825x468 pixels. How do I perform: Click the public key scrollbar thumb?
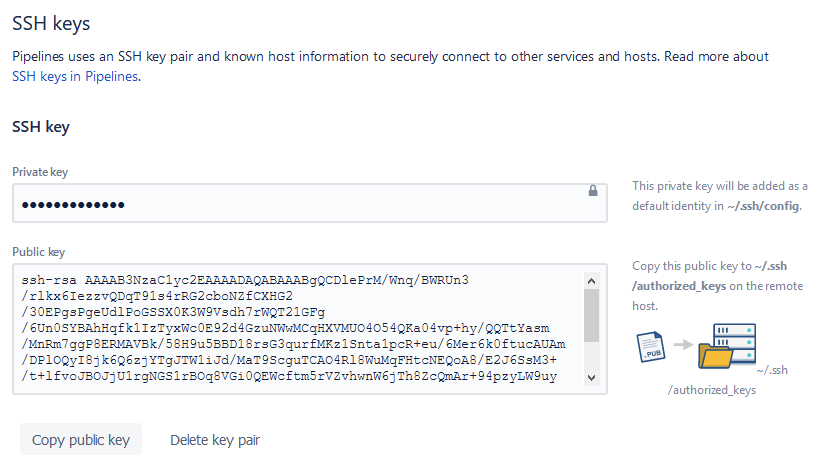[x=591, y=314]
